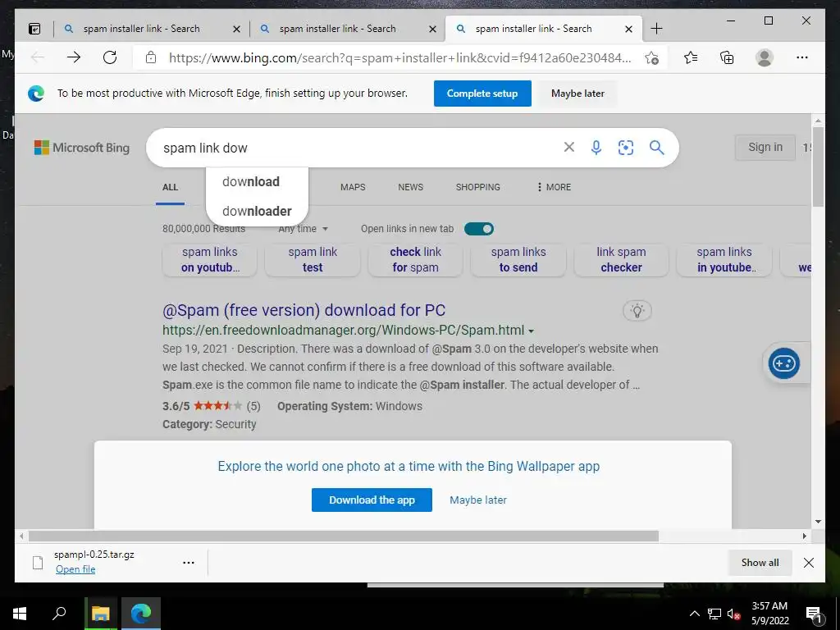This screenshot has height=630, width=840.
Task: Click Download the app button
Action: pos(372,500)
